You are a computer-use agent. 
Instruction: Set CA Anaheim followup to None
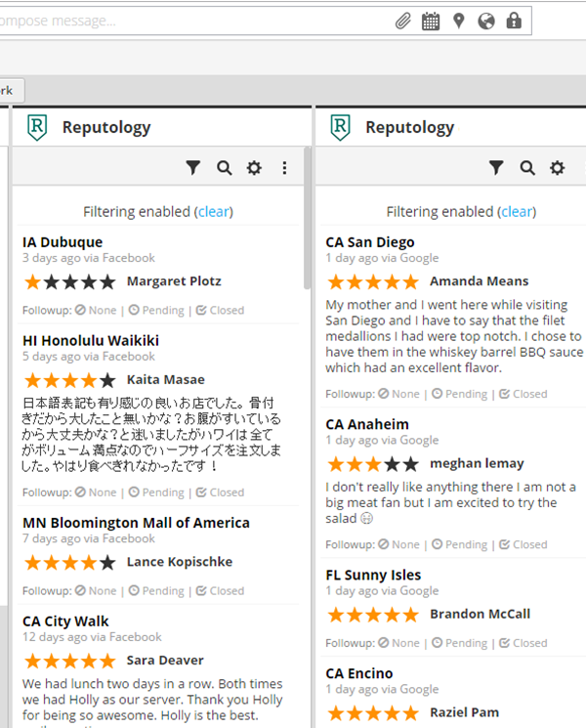pyautogui.click(x=398, y=544)
